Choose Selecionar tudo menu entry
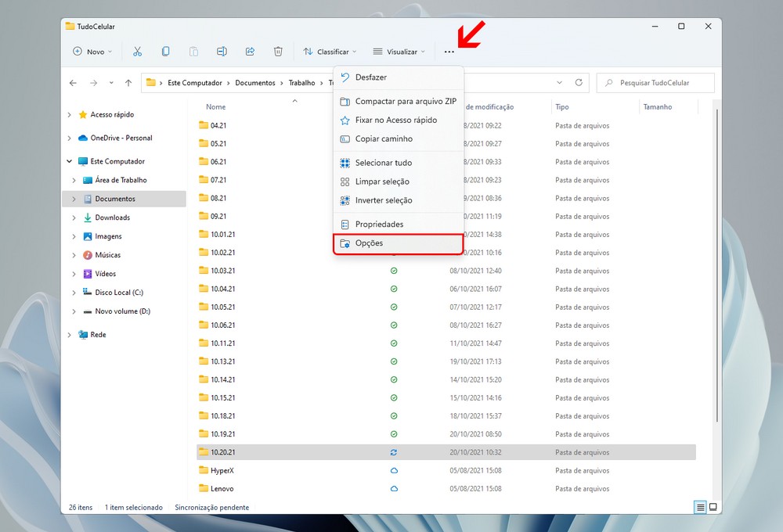This screenshot has width=783, height=532. tap(399, 163)
